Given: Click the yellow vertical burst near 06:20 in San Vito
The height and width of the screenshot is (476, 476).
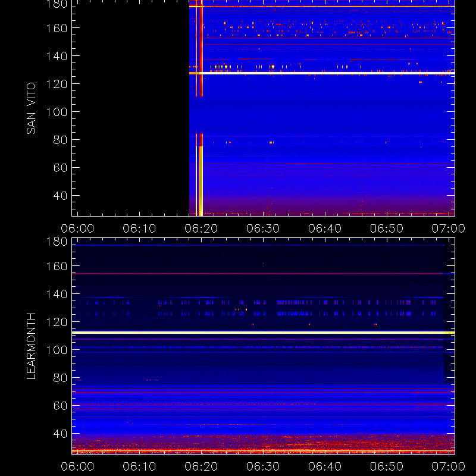Looking at the screenshot, I should (x=201, y=181).
